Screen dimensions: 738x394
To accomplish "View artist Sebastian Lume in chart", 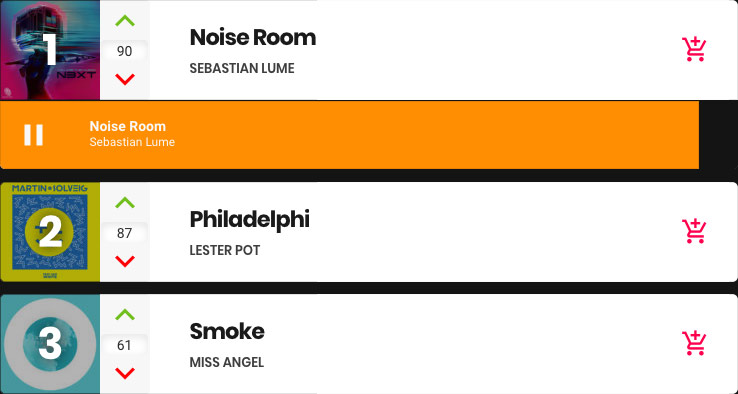I will [x=242, y=68].
